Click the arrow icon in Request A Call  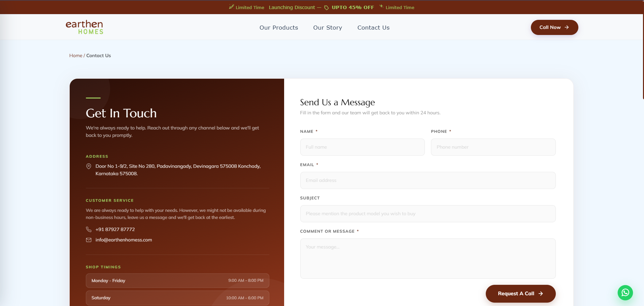point(541,294)
